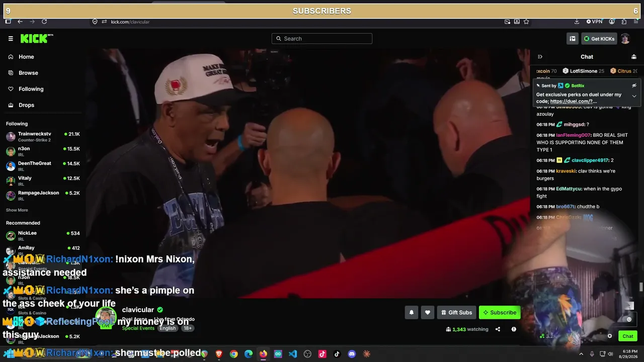The height and width of the screenshot is (362, 644).
Task: Click the dashboard icon beside Get KICKs
Action: [573, 39]
